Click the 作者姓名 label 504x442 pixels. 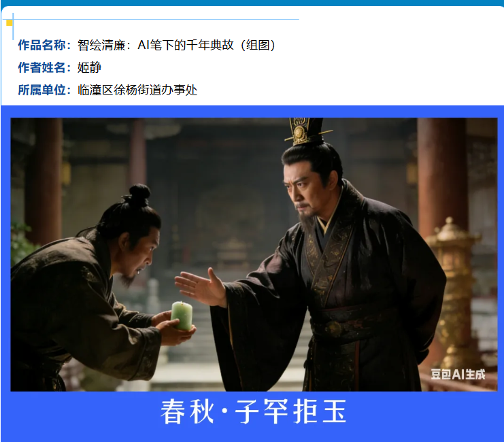(x=44, y=67)
